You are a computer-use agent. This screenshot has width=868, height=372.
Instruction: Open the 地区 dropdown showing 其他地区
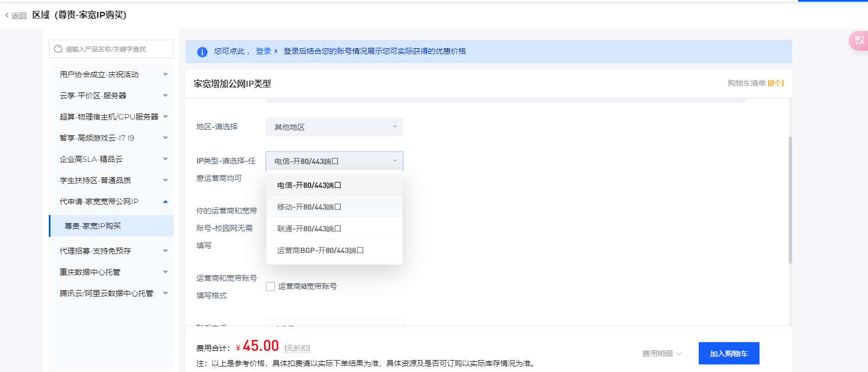point(334,127)
